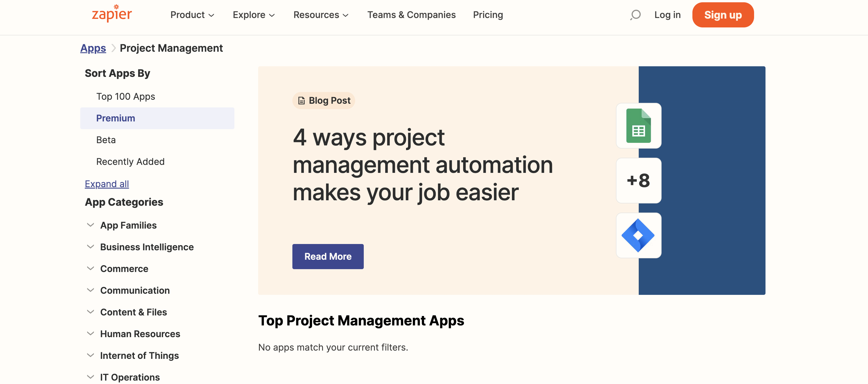
Task: Expand the Commerce category chevron
Action: pyautogui.click(x=90, y=268)
